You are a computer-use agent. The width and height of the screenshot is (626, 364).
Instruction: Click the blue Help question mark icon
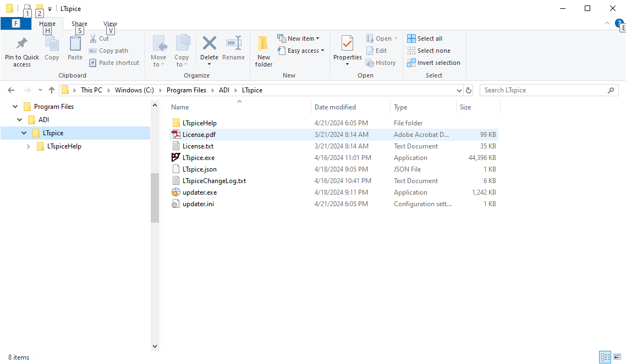619,23
